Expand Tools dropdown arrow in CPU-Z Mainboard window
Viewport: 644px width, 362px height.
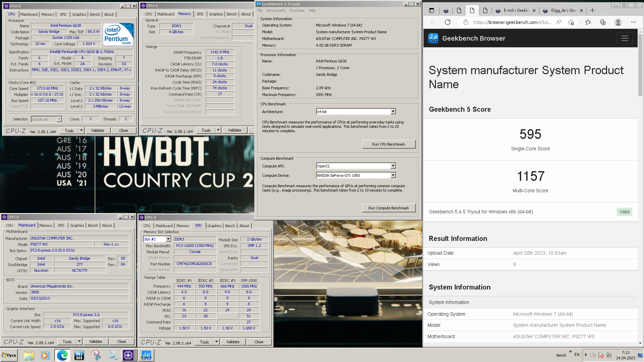click(x=79, y=342)
